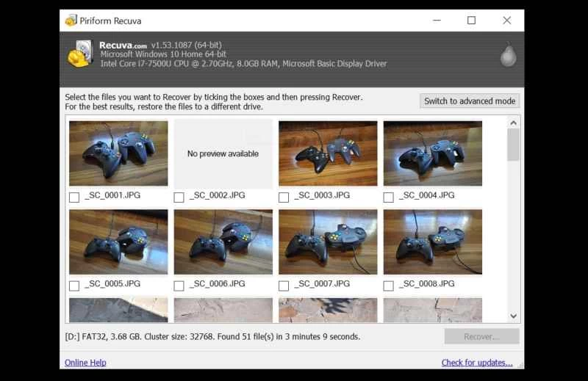
Task: Mark the _SC_0006.JPG checkbox
Action: (179, 286)
